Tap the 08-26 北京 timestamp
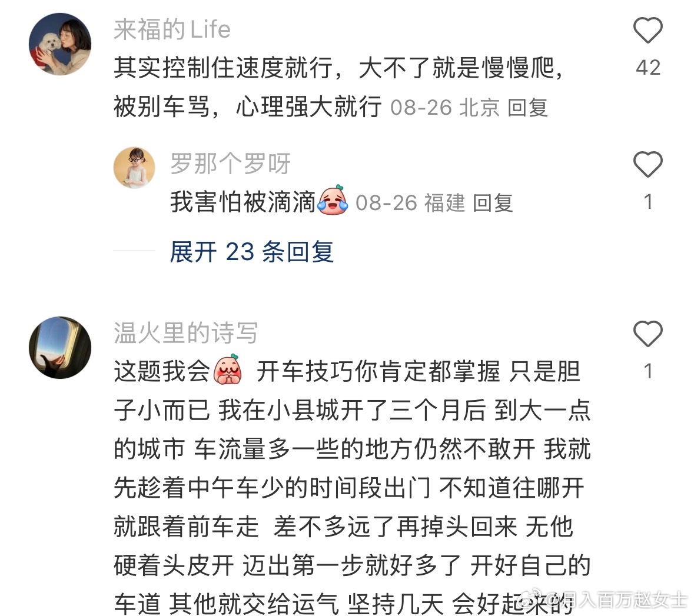This screenshot has width=694, height=616. click(445, 108)
